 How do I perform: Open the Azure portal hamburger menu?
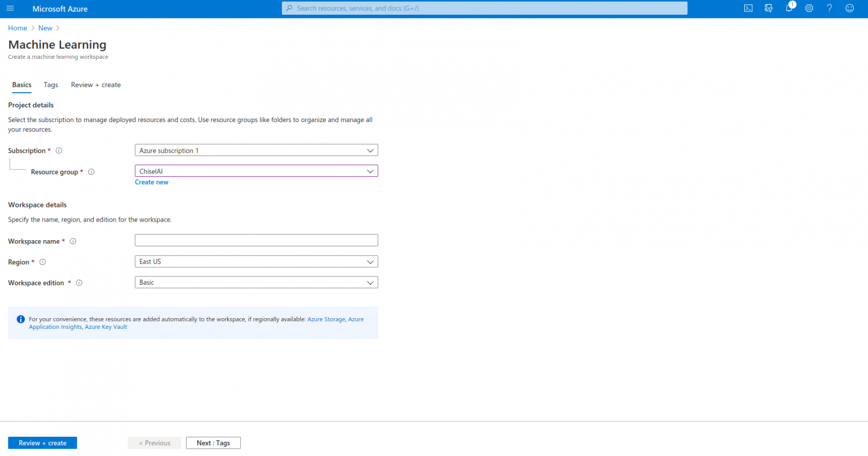pos(10,8)
